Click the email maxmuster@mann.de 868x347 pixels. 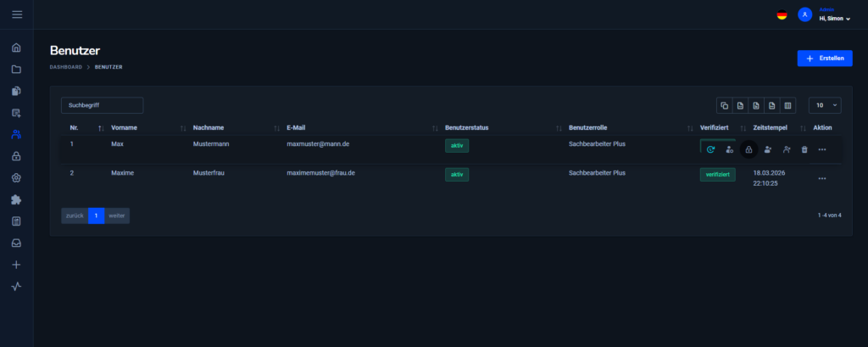[x=318, y=143]
